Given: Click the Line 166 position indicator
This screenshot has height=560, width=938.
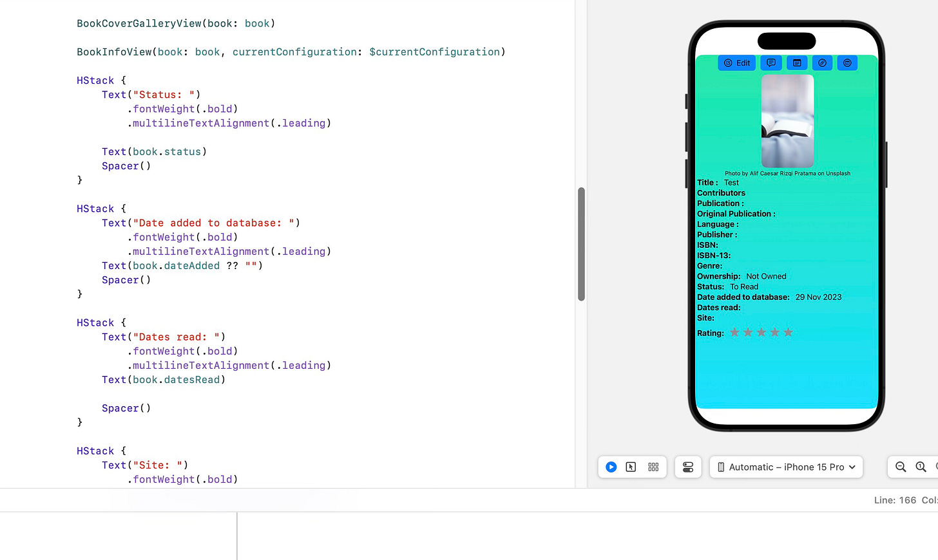Looking at the screenshot, I should pyautogui.click(x=895, y=499).
